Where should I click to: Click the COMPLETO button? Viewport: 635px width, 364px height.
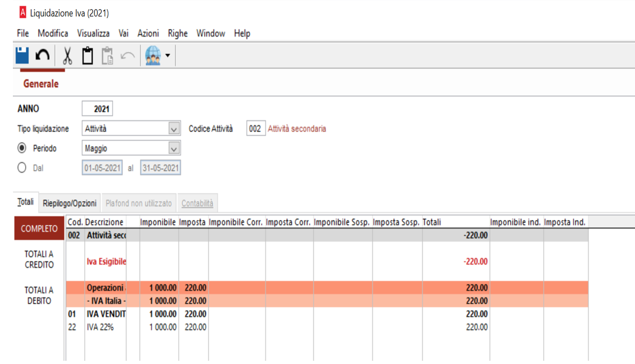[x=39, y=228]
